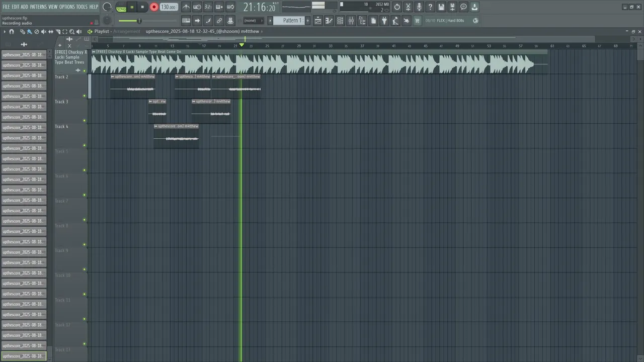Select the Paint brush tool
The width and height of the screenshot is (644, 362).
pyautogui.click(x=29, y=32)
